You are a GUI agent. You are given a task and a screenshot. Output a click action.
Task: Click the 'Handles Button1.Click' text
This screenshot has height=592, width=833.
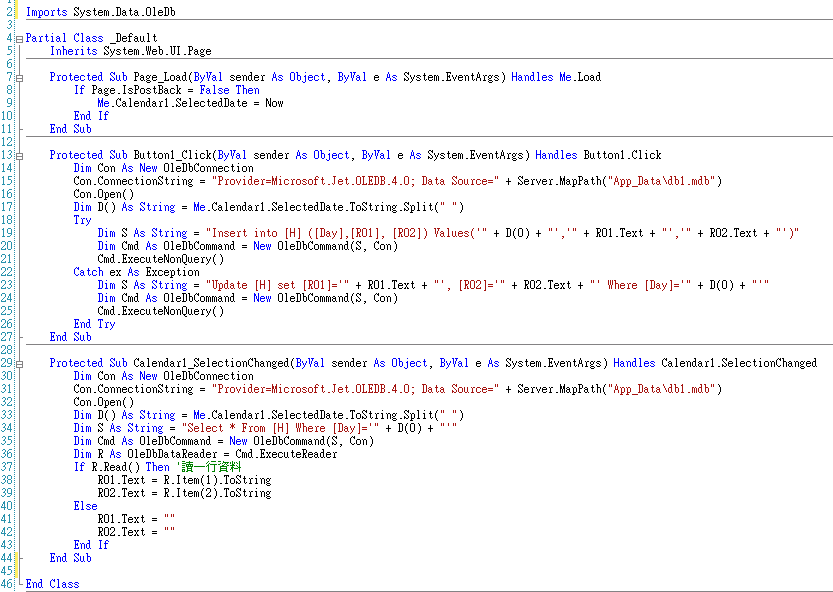click(x=598, y=155)
